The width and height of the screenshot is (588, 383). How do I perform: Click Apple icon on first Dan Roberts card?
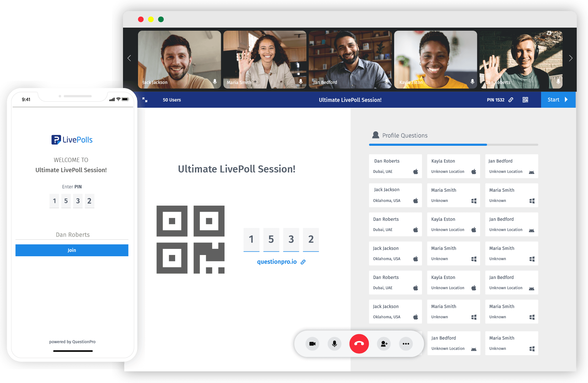tap(416, 172)
